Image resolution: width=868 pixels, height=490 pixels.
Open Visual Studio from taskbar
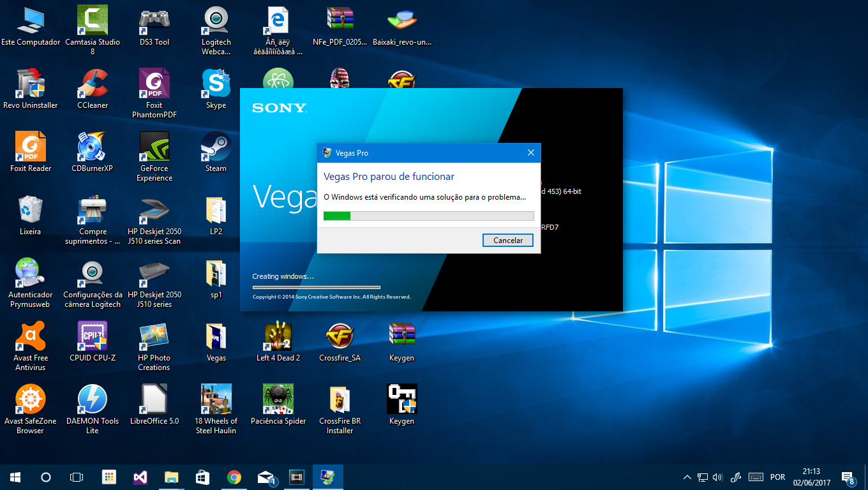coord(140,477)
